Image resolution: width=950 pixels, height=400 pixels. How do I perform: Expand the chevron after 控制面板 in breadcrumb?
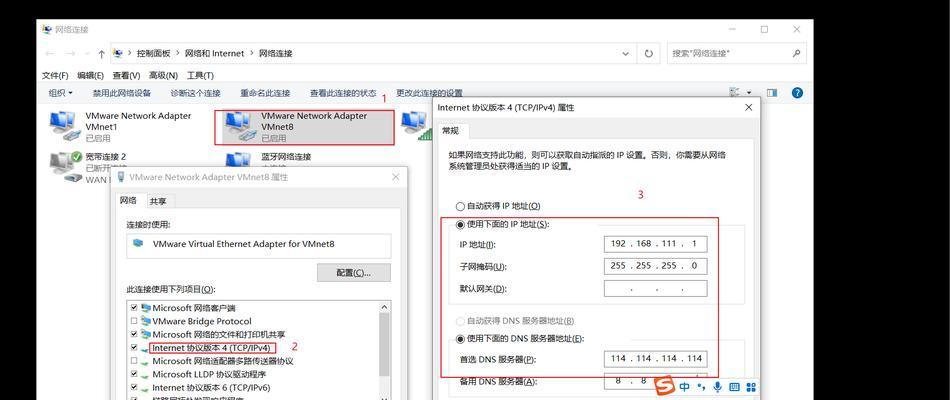[179, 53]
